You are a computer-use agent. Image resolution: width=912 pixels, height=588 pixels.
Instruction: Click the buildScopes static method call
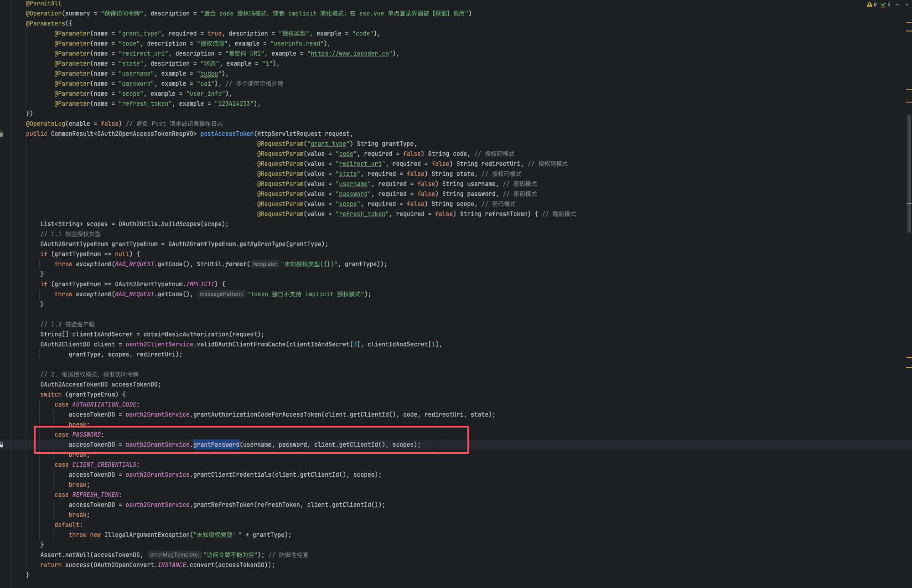[x=181, y=224]
